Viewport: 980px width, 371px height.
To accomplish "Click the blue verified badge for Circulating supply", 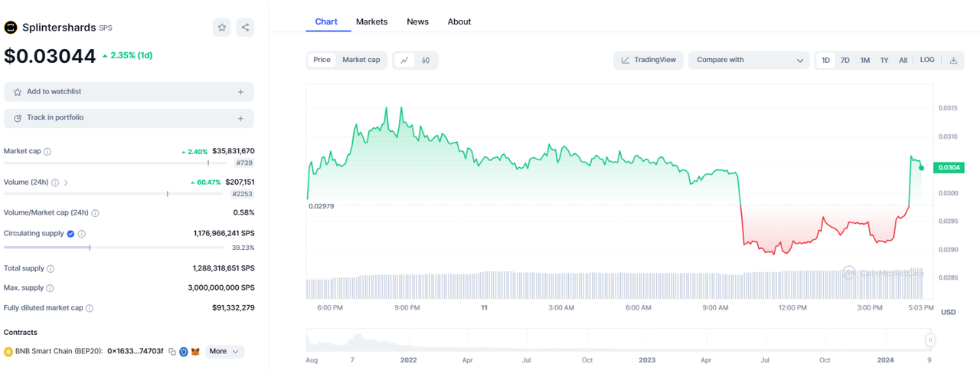I will click(70, 234).
